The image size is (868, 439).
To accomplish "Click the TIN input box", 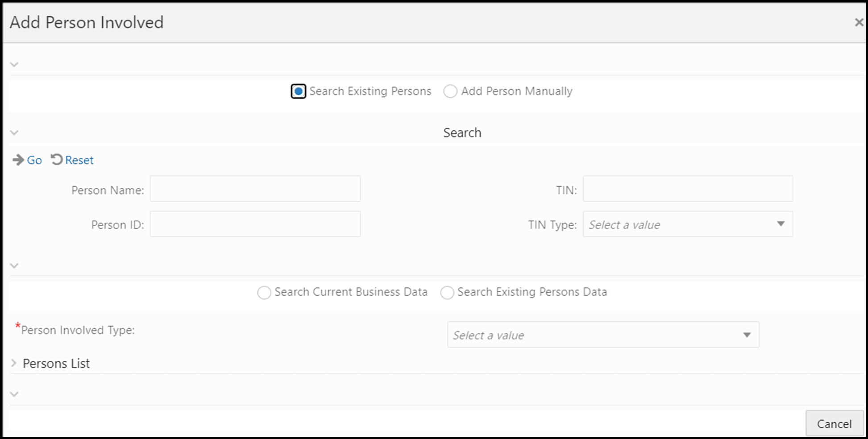I will (687, 189).
